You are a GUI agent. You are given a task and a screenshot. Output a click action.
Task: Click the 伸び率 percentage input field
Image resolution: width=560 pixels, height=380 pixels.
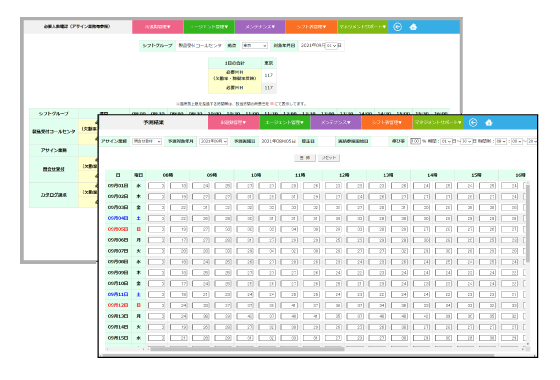(415, 141)
